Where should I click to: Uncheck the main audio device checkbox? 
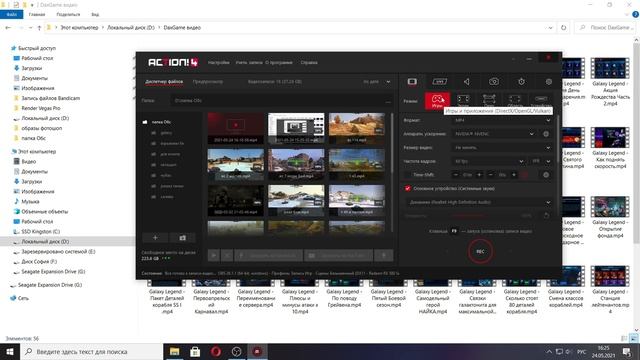tap(407, 188)
